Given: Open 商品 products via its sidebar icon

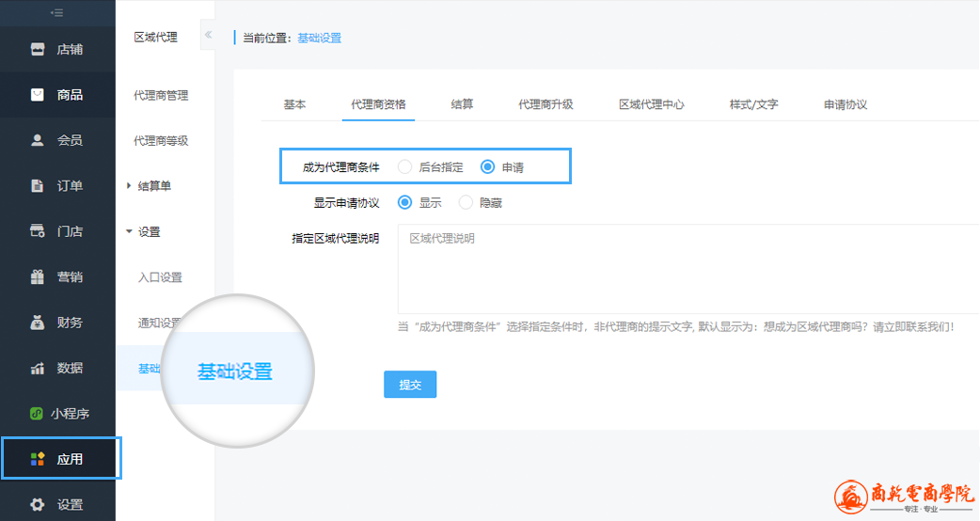Looking at the screenshot, I should coord(38,94).
